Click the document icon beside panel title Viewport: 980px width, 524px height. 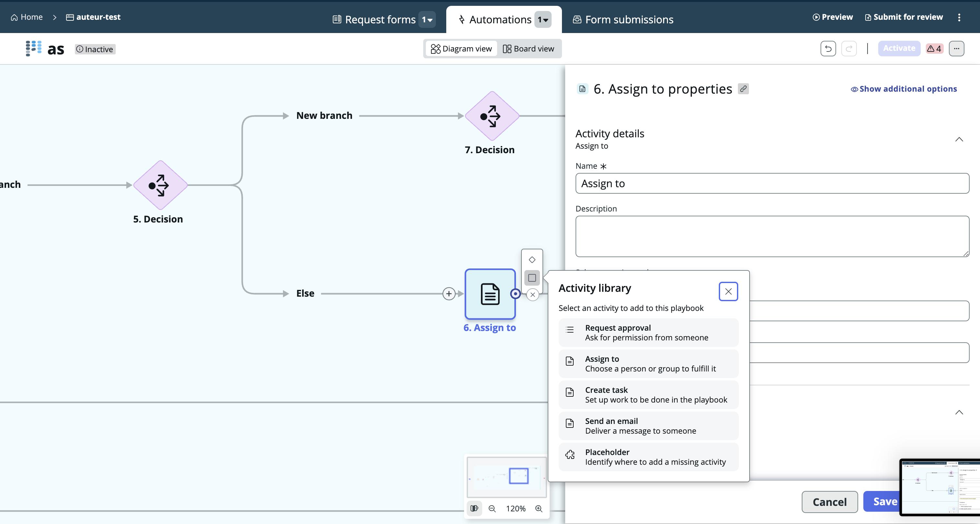pos(582,89)
